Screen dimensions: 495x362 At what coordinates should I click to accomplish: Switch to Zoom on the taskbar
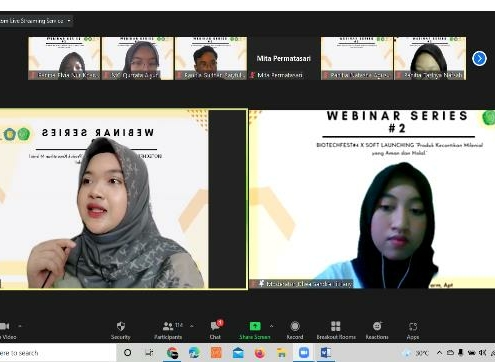(304, 353)
